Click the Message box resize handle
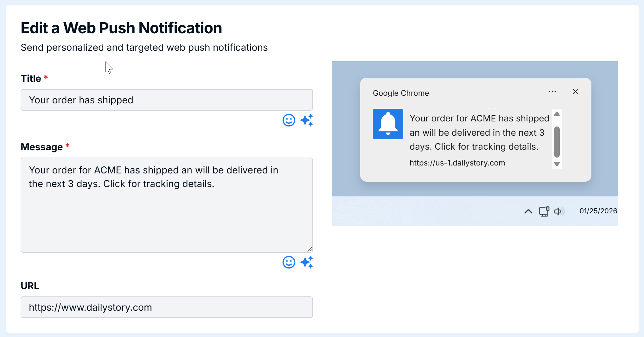 click(x=309, y=250)
